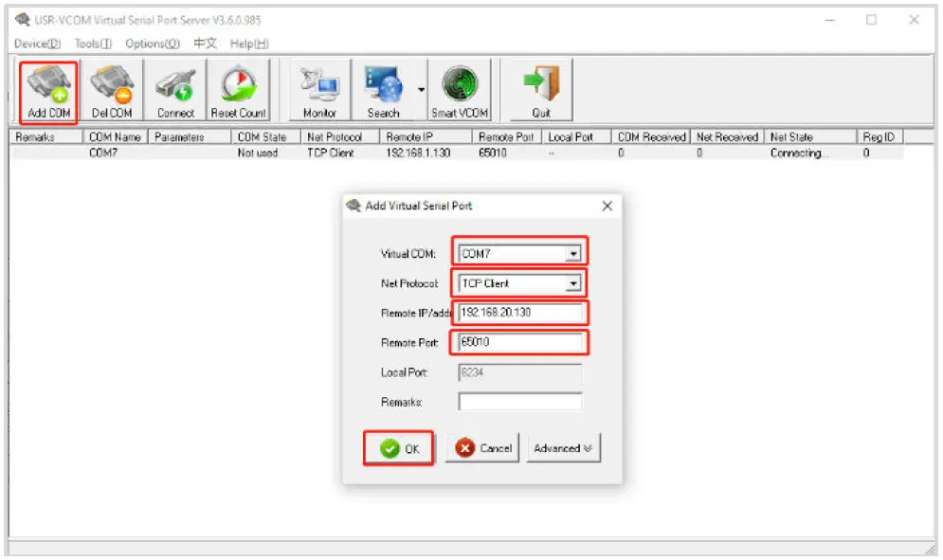Click the Connecting status cell
Image resolution: width=943 pixels, height=560 pixels.
799,154
